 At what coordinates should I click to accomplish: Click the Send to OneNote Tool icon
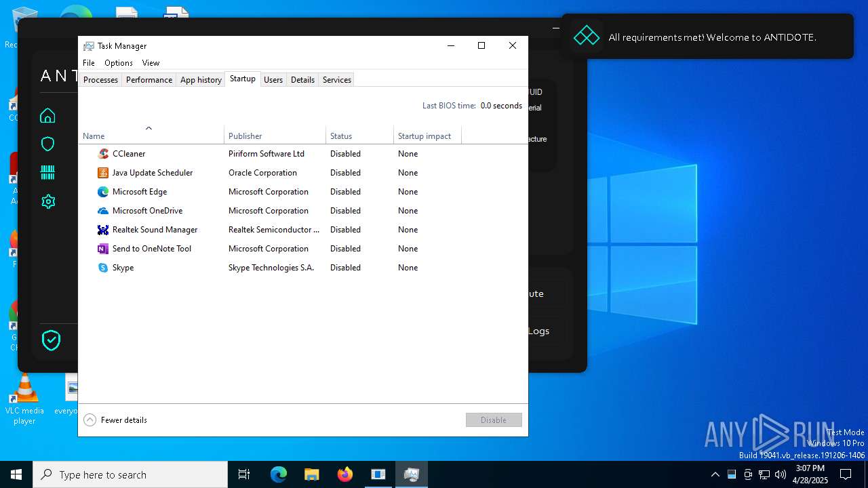click(x=103, y=249)
